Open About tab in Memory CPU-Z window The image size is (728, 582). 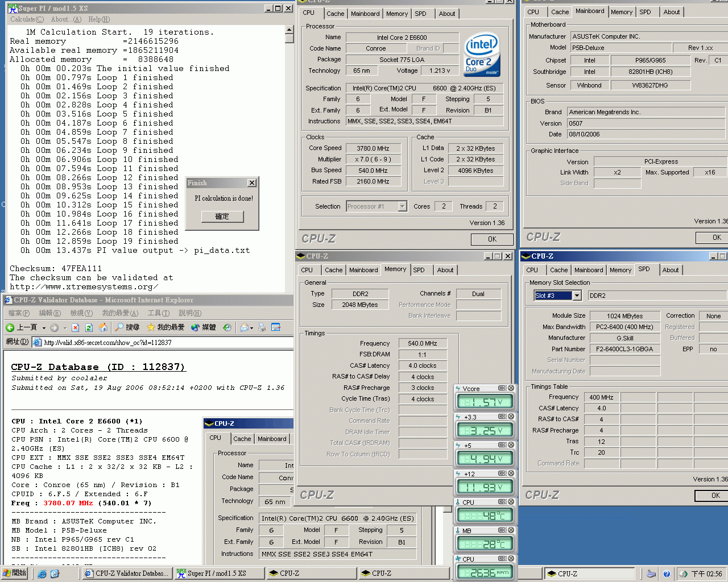pyautogui.click(x=445, y=270)
